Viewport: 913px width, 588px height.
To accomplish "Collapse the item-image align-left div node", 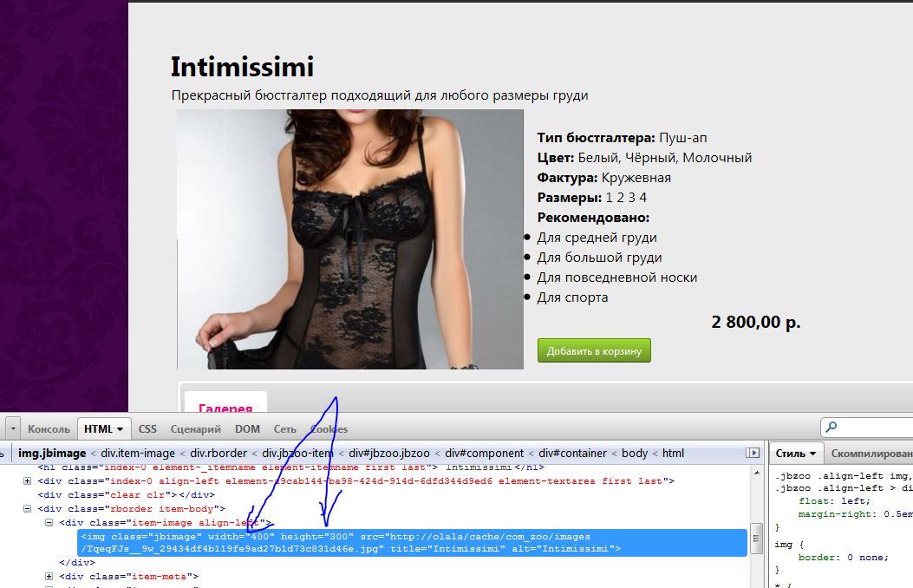I will tap(49, 523).
